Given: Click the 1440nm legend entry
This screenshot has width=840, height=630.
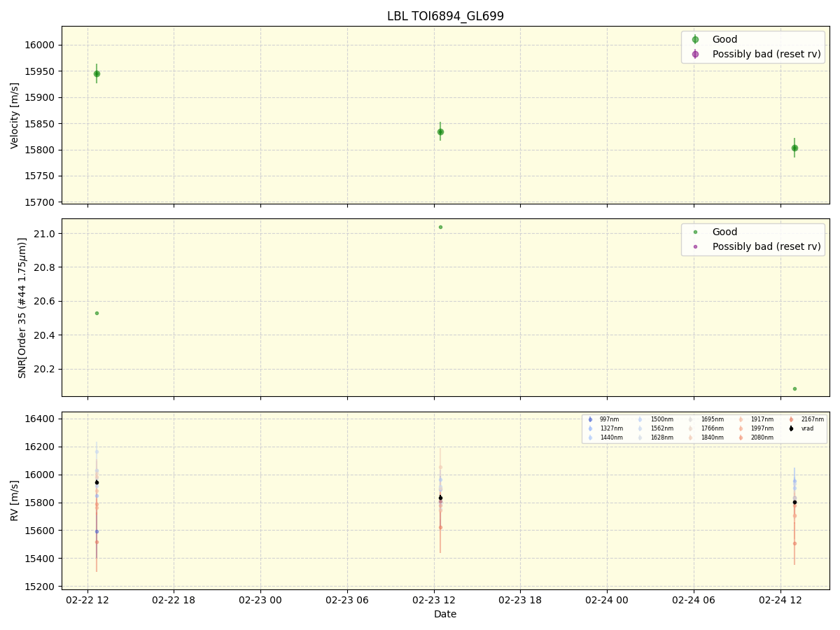Looking at the screenshot, I should [611, 437].
